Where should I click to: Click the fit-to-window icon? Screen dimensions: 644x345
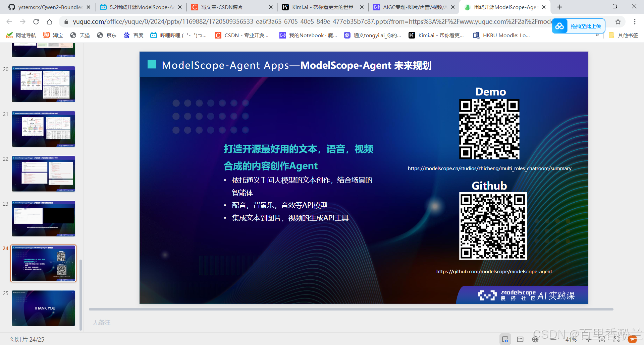(602, 339)
